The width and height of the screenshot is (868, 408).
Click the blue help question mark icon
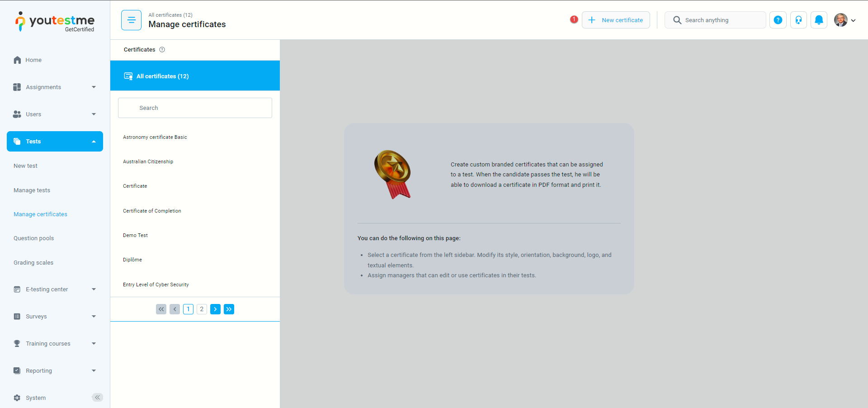778,20
